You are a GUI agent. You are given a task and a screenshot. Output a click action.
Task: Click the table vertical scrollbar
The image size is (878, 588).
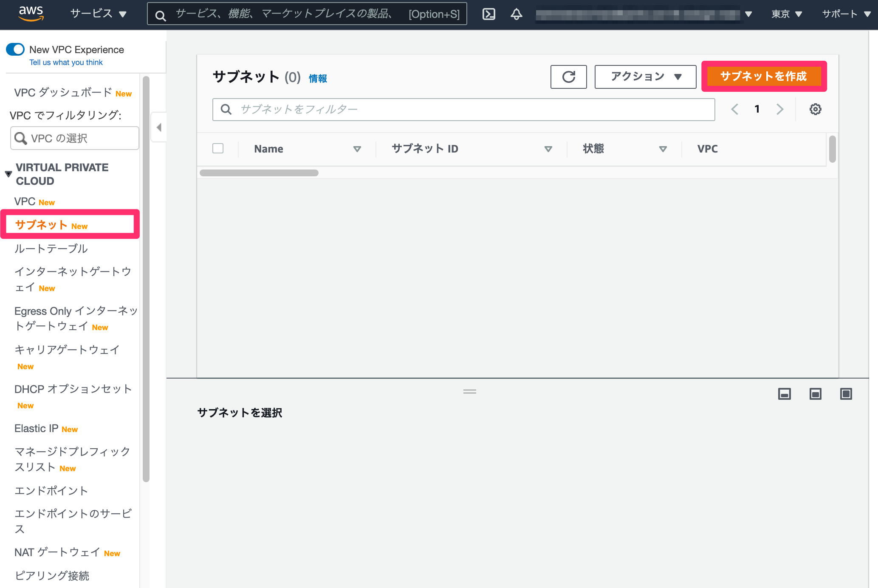(832, 149)
